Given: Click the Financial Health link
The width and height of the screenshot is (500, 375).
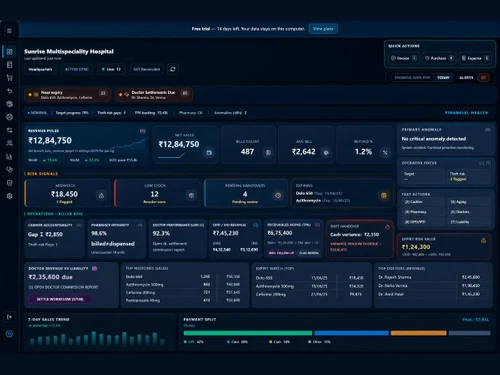Looking at the screenshot, I should pos(466,113).
